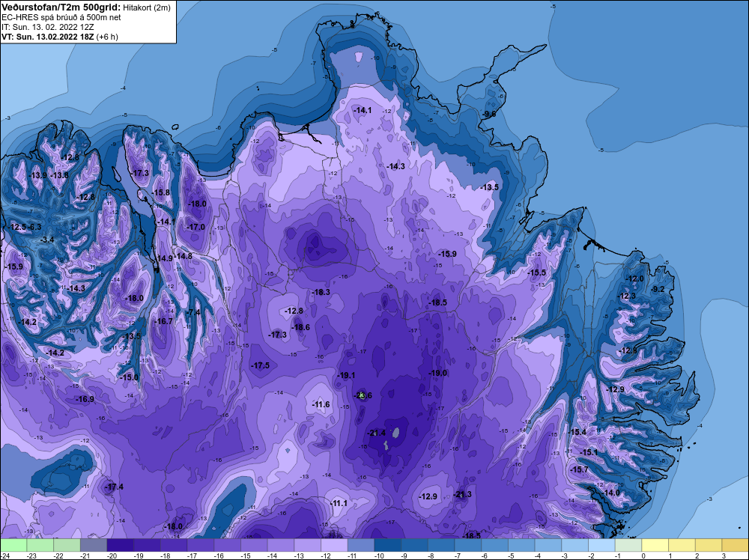Pick the mid-blue legend swatch above -5
The height and width of the screenshot is (560, 749).
(521, 545)
